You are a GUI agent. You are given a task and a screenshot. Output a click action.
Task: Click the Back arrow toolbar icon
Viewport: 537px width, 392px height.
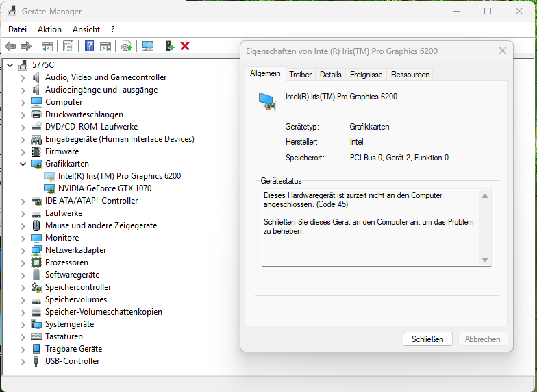coord(10,47)
